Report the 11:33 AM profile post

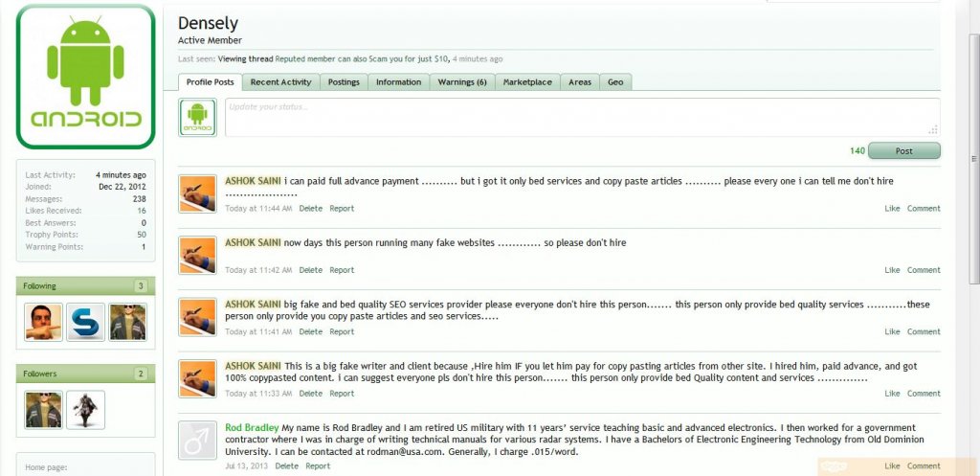pyautogui.click(x=342, y=394)
